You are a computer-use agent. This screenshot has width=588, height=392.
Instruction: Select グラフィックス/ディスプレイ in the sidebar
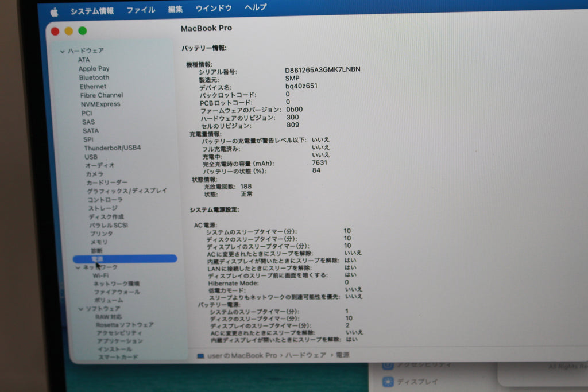click(127, 191)
